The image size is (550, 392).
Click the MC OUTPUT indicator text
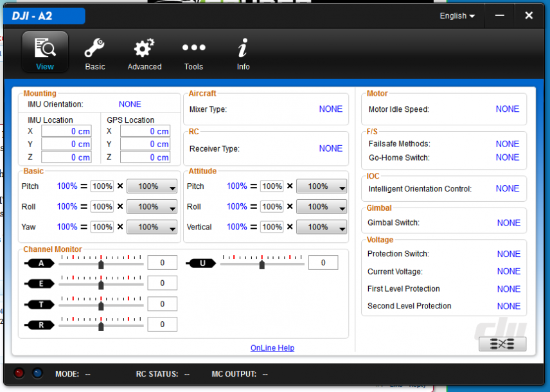point(240,374)
